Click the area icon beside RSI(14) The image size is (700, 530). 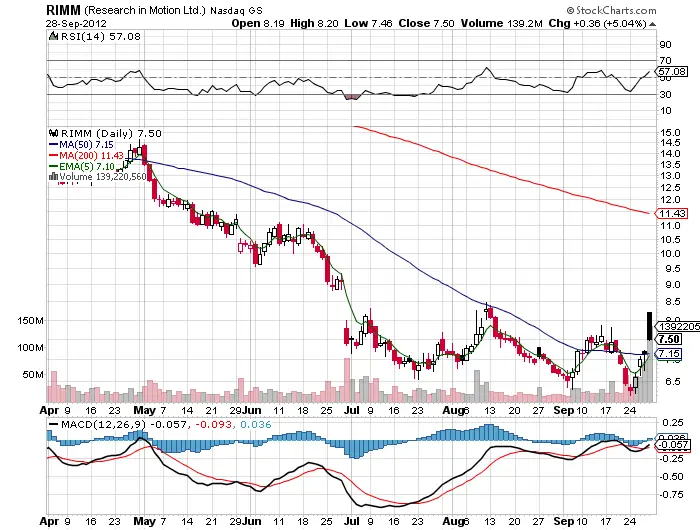[x=54, y=36]
